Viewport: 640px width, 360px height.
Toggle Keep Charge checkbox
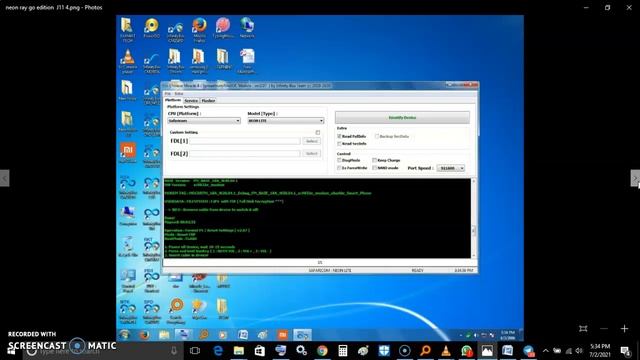pos(374,160)
